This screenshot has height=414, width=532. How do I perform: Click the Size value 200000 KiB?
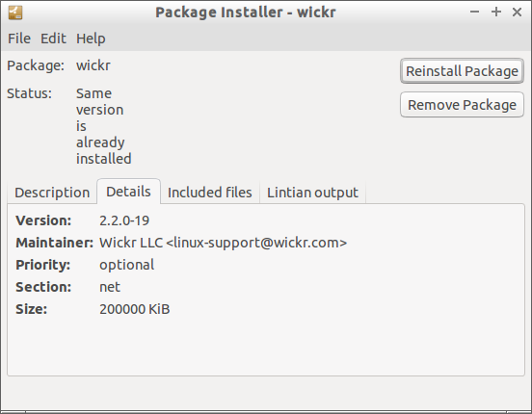(x=134, y=309)
